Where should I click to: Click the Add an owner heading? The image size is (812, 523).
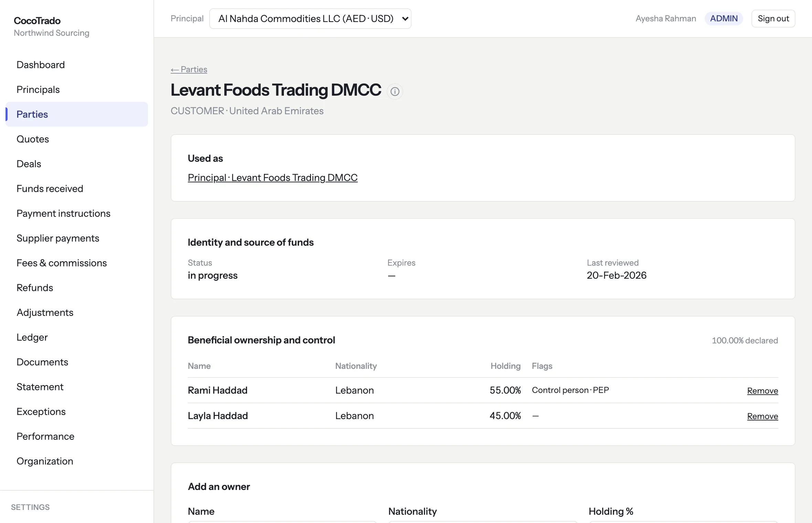point(219,487)
